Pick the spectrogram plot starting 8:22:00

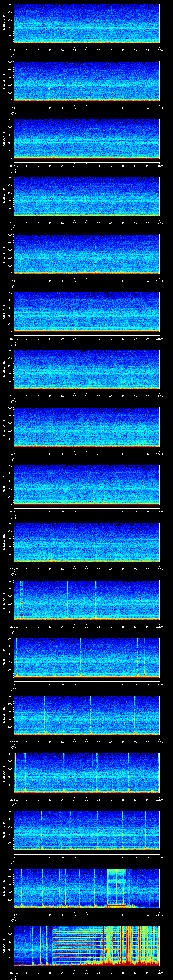point(87,427)
